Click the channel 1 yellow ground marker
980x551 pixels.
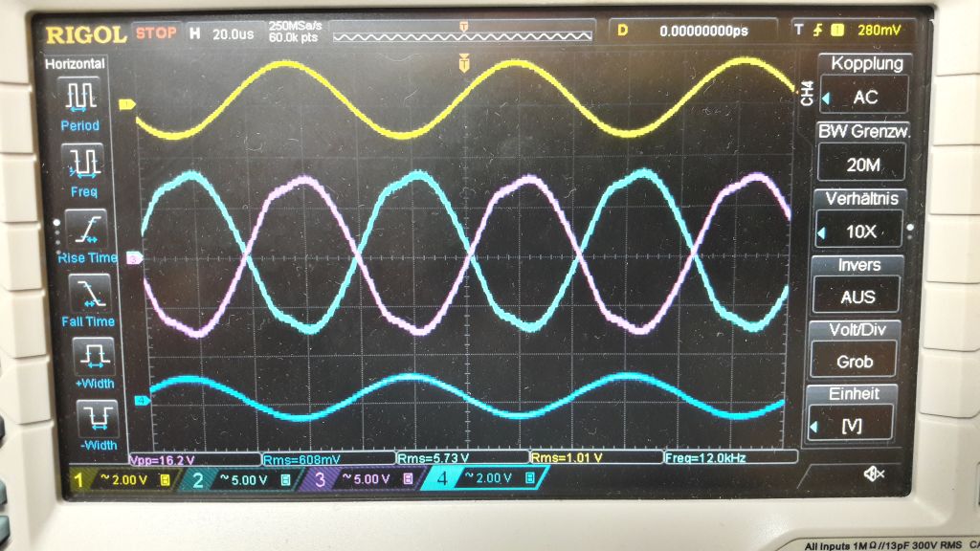127,104
